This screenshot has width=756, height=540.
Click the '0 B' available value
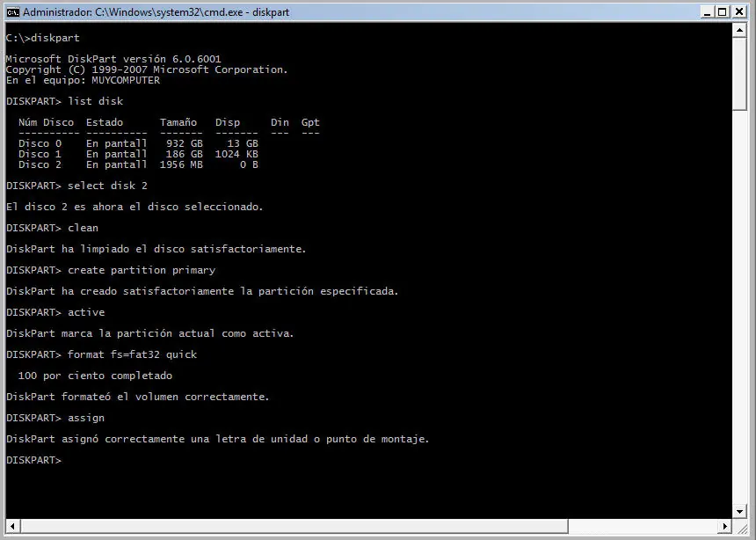point(250,165)
